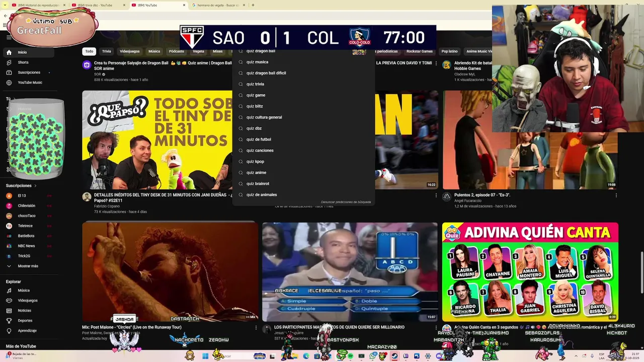Open WhatsApp from the Windows taskbar
Viewport: 644px width, 362px height.
372,356
